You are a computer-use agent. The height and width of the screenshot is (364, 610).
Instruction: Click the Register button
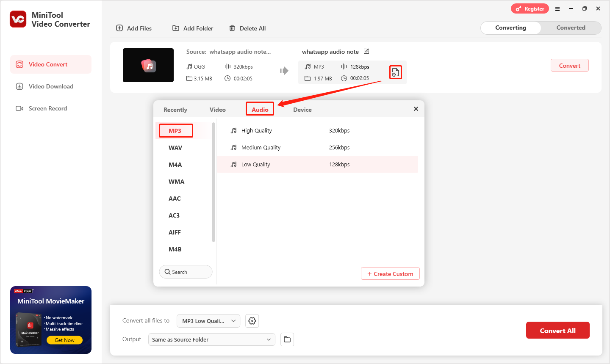(x=530, y=8)
